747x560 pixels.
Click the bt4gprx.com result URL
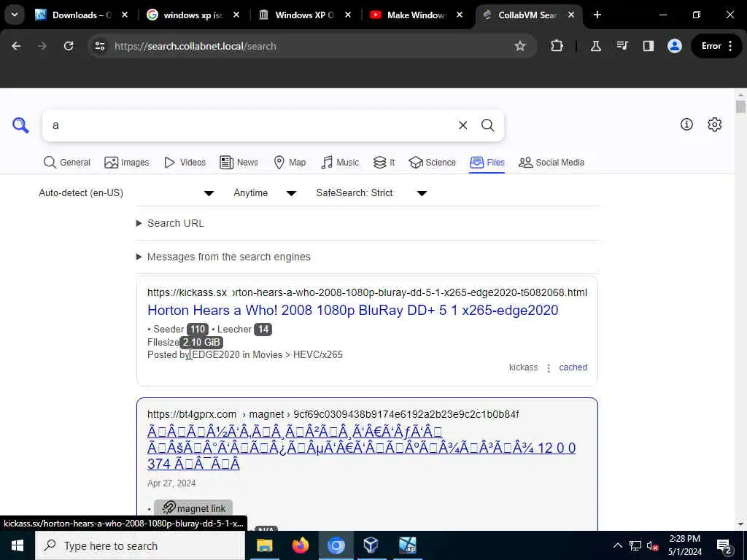333,414
